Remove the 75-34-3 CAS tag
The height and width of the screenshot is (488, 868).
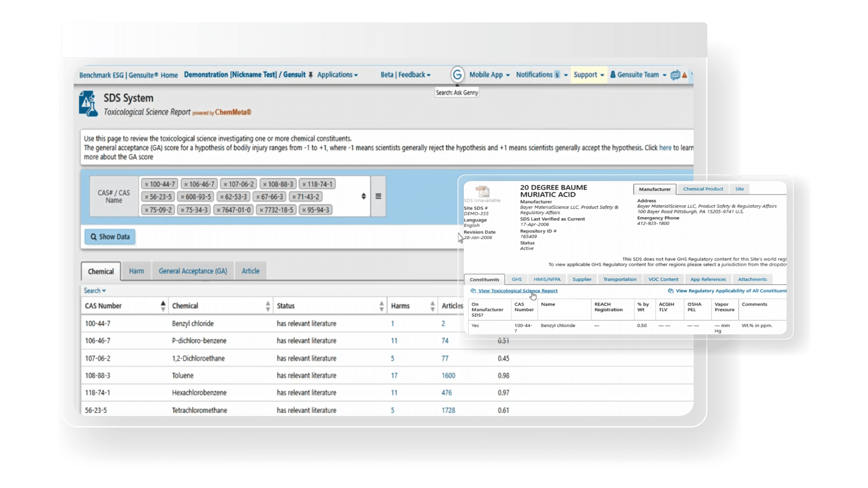click(x=182, y=210)
